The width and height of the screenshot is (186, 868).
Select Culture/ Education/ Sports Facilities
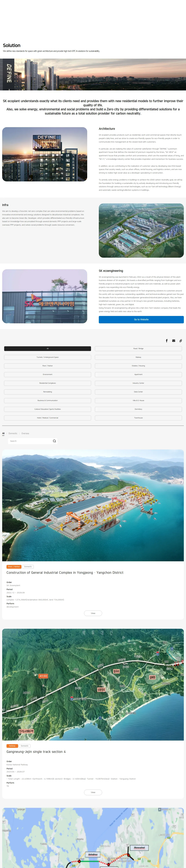(48, 409)
